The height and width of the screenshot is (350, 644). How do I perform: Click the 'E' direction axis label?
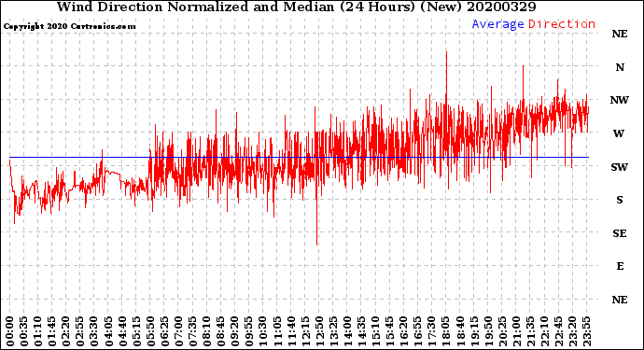(620, 266)
